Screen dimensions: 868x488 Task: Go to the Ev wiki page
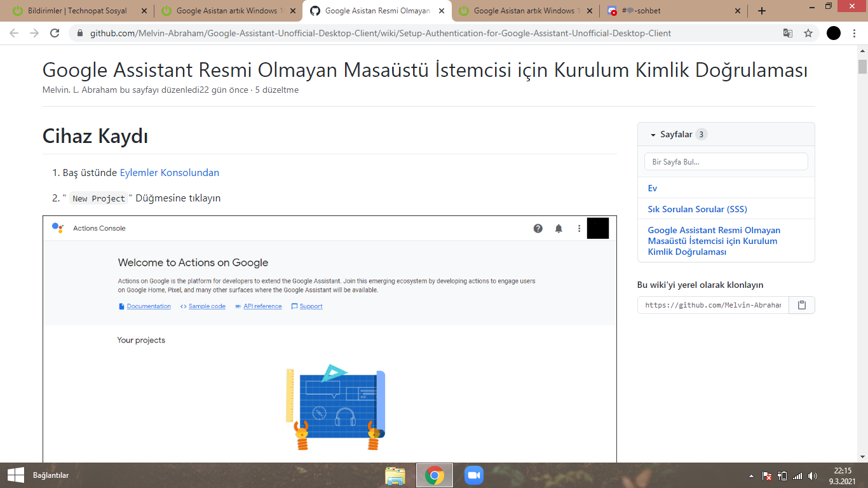tap(653, 188)
